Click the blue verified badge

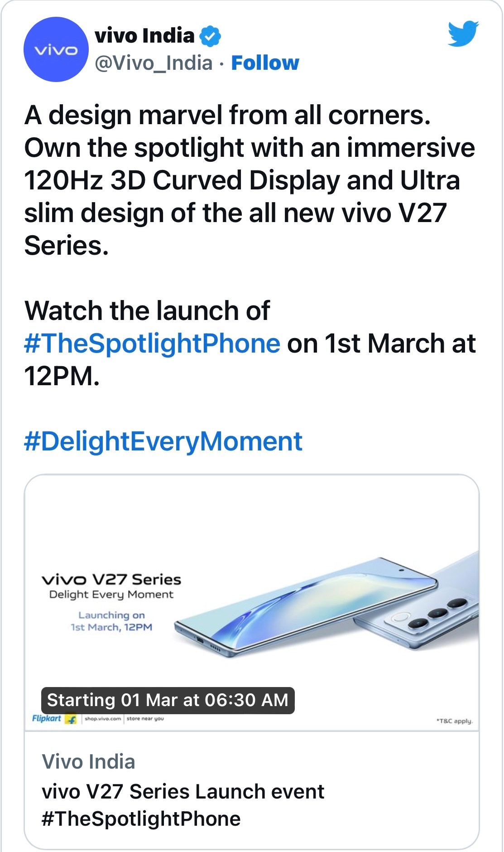[210, 36]
